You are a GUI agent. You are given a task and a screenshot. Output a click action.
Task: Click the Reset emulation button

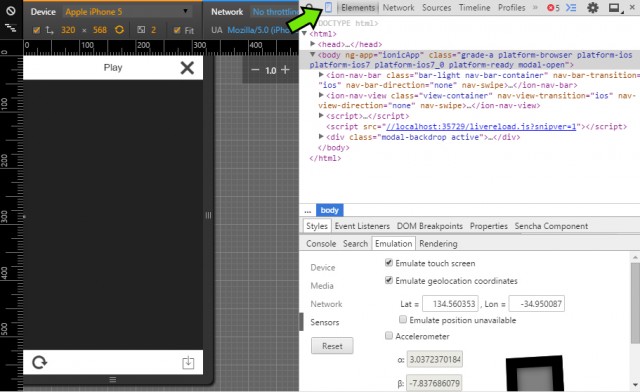tap(332, 346)
